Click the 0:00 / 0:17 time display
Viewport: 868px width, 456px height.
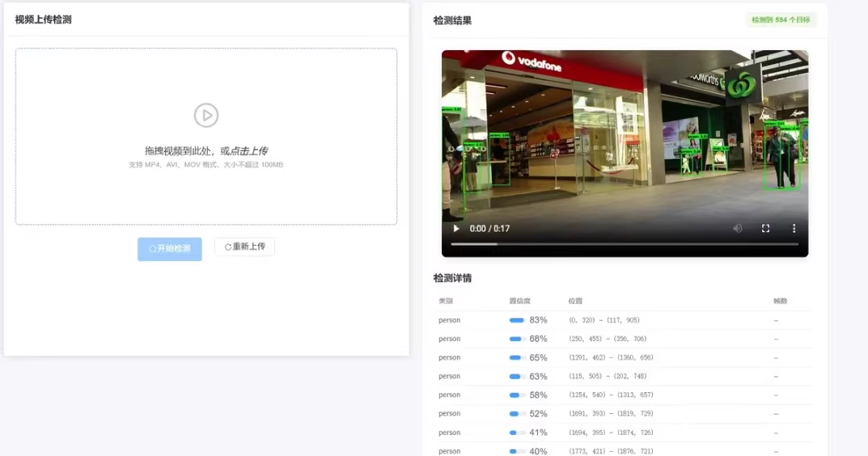489,229
